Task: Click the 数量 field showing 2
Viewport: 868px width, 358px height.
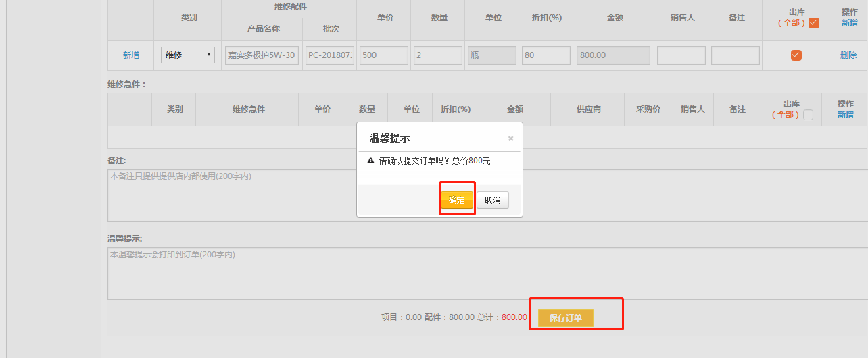Action: pos(437,55)
